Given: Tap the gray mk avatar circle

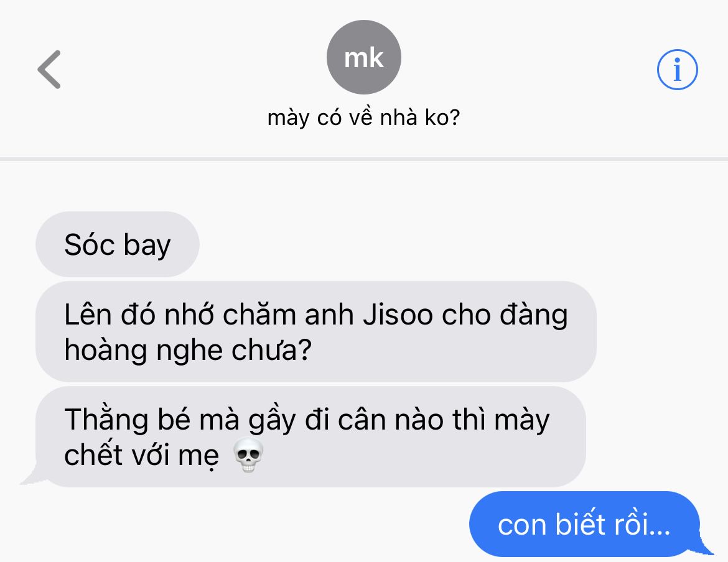Looking at the screenshot, I should [x=363, y=57].
